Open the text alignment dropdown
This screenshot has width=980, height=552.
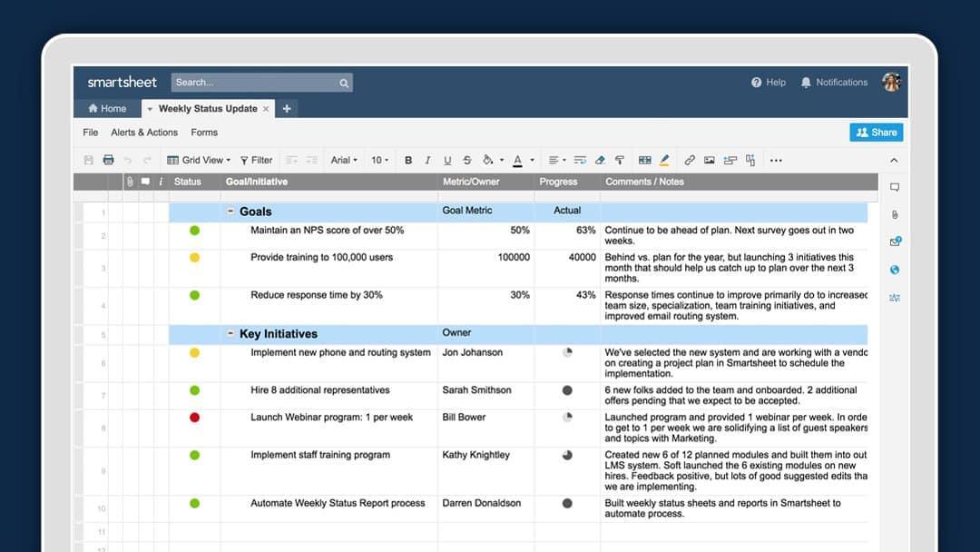coord(556,160)
